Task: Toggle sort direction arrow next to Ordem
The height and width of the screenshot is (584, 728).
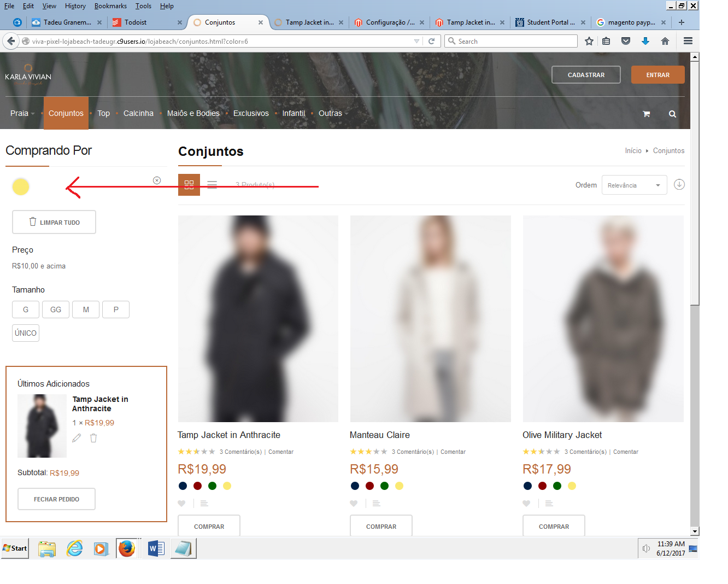Action: click(x=679, y=184)
